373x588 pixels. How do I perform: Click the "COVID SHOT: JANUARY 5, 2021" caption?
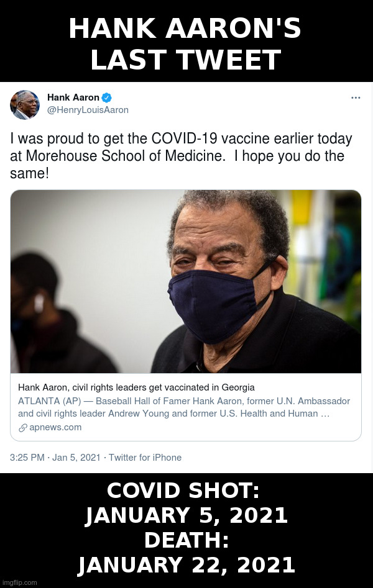tap(186, 503)
